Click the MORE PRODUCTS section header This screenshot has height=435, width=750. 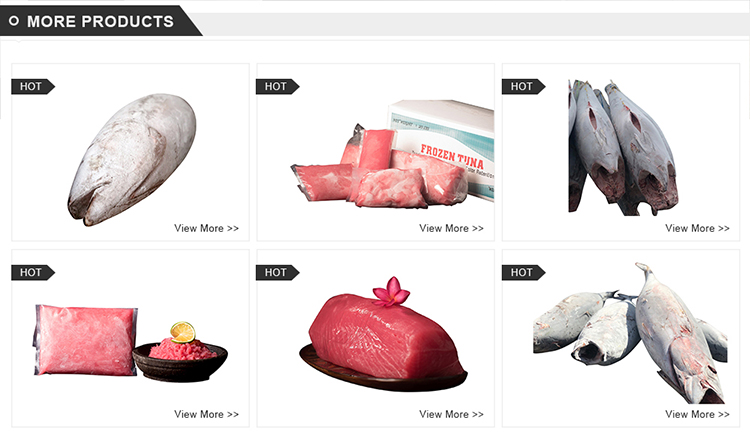[100, 21]
